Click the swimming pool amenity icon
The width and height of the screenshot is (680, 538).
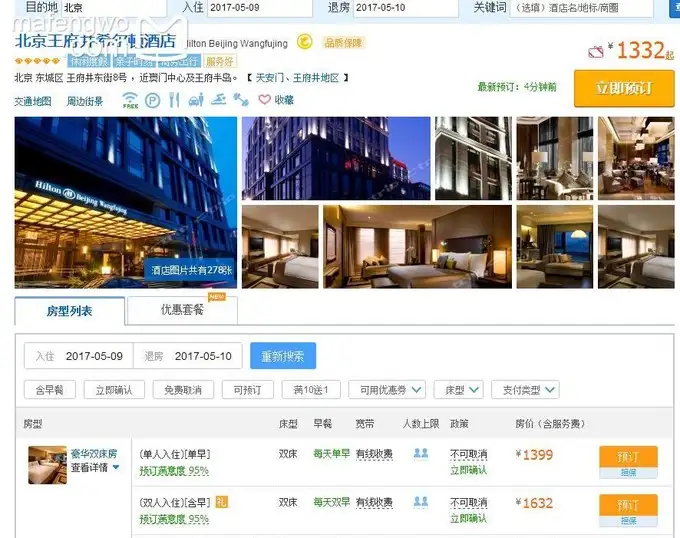coord(219,100)
